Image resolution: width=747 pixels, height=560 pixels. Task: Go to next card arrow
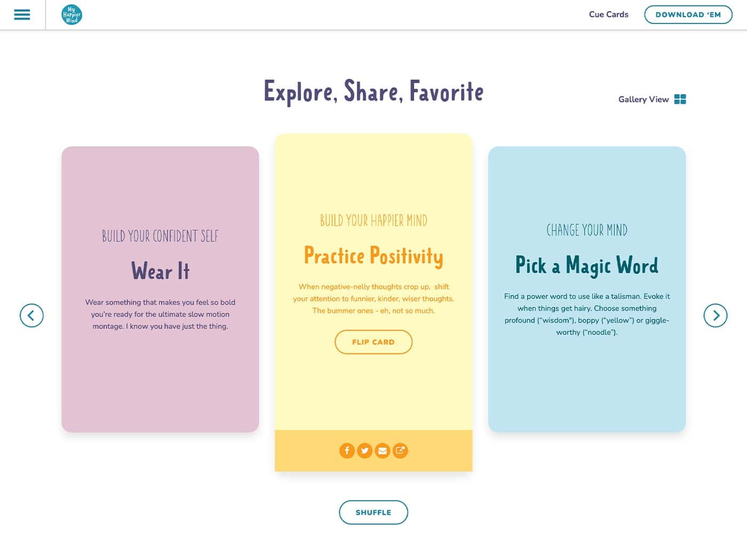pos(716,315)
